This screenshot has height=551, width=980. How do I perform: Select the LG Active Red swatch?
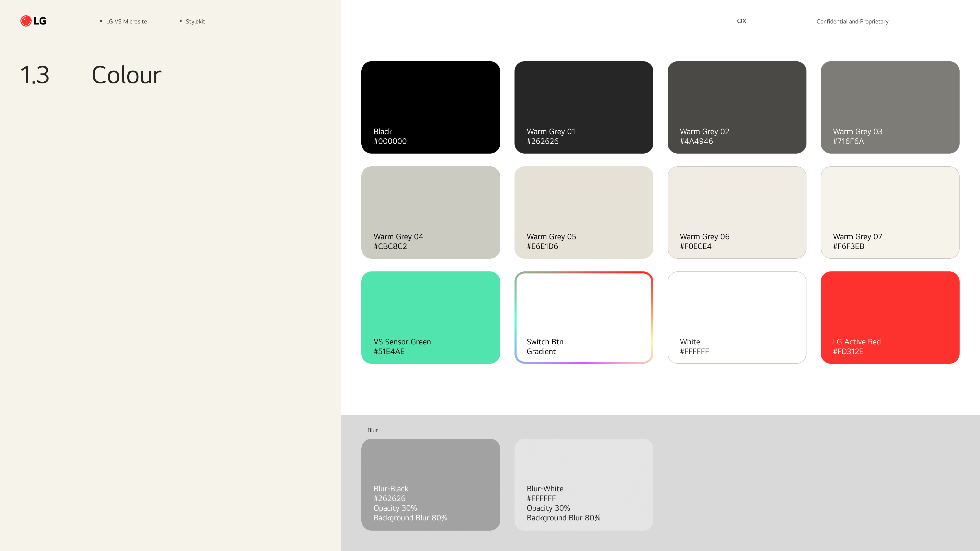click(890, 317)
